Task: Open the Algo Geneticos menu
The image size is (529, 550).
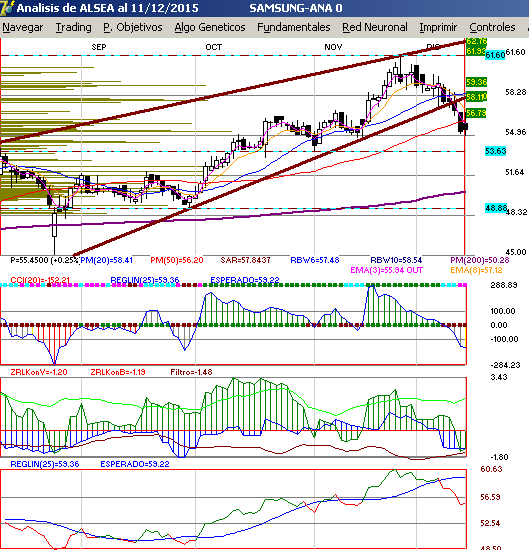Action: click(210, 27)
